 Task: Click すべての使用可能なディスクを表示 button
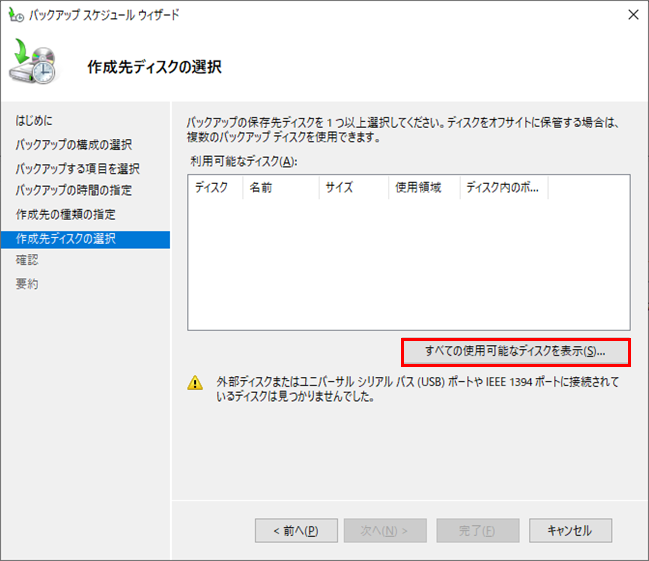(x=516, y=352)
